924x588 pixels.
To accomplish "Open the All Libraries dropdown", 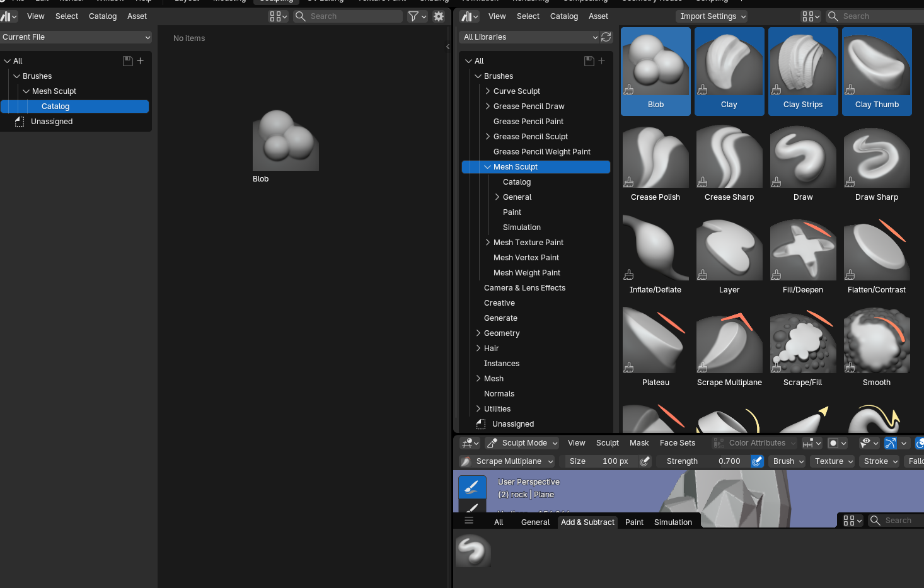I will 530,37.
